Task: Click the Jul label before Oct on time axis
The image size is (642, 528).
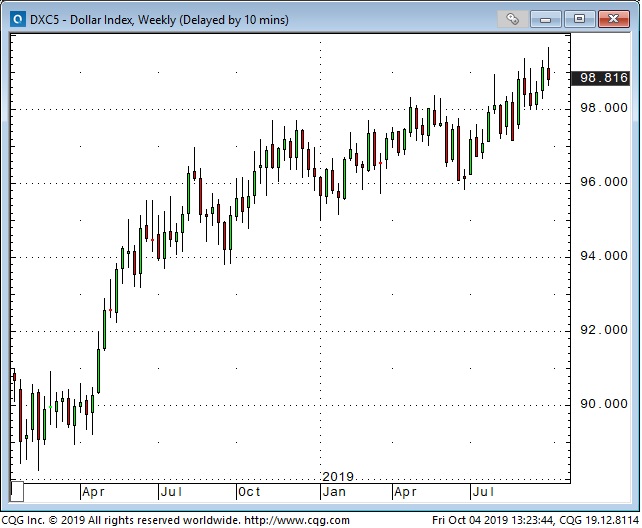Action: [171, 492]
